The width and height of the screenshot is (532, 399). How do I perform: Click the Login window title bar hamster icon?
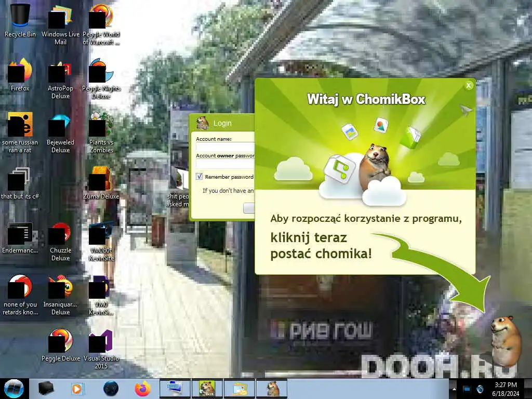pyautogui.click(x=203, y=123)
